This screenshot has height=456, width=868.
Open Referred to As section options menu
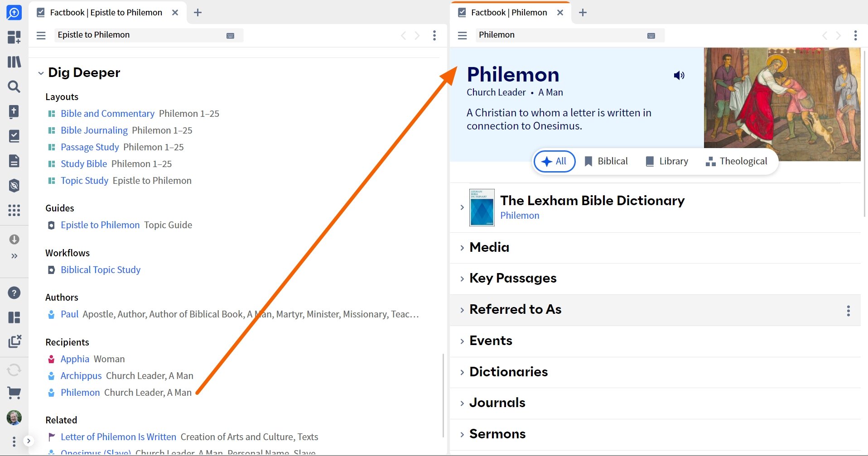pos(848,311)
